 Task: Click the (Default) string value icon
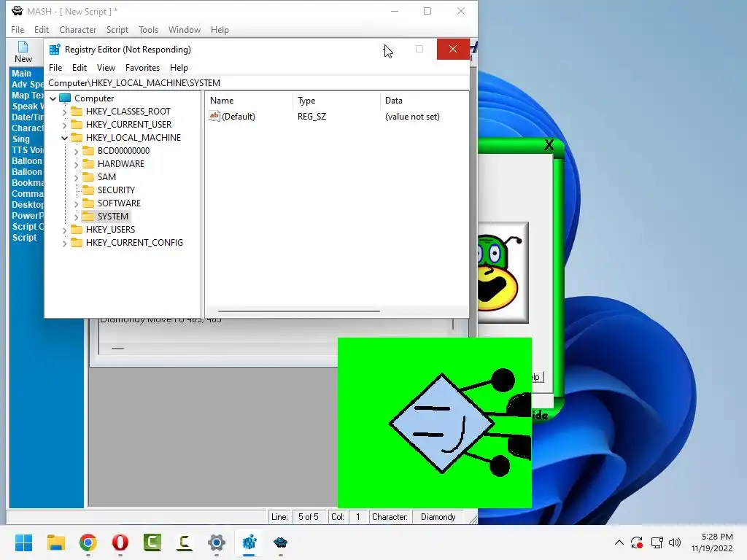(x=214, y=116)
